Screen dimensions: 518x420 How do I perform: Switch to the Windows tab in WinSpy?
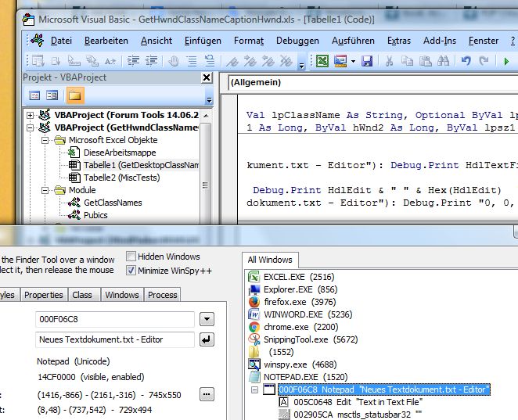(122, 295)
